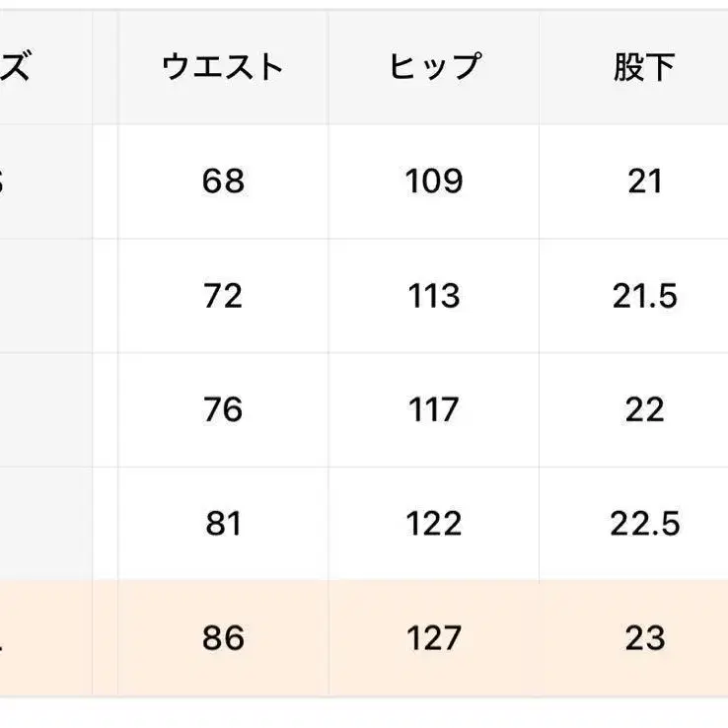Viewport: 728px width, 728px height.
Task: Select waist 86 in highlighted row
Action: pyautogui.click(x=223, y=638)
